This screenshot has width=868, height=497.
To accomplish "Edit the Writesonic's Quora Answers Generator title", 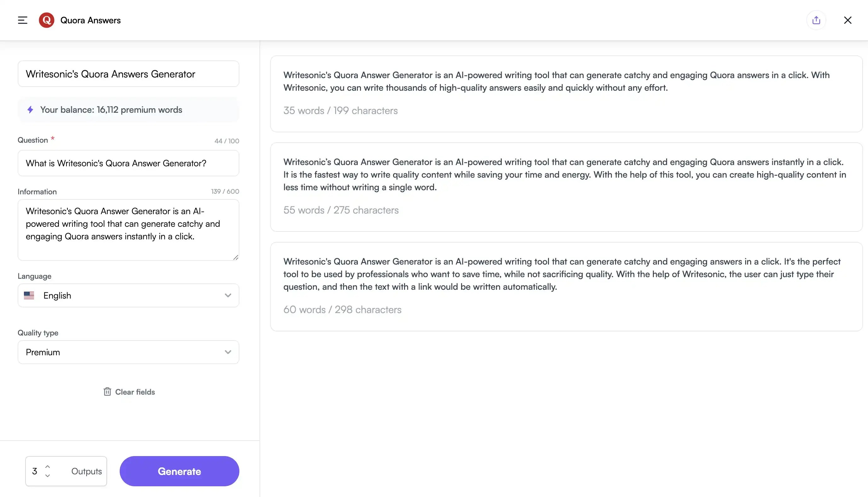I will [x=128, y=74].
